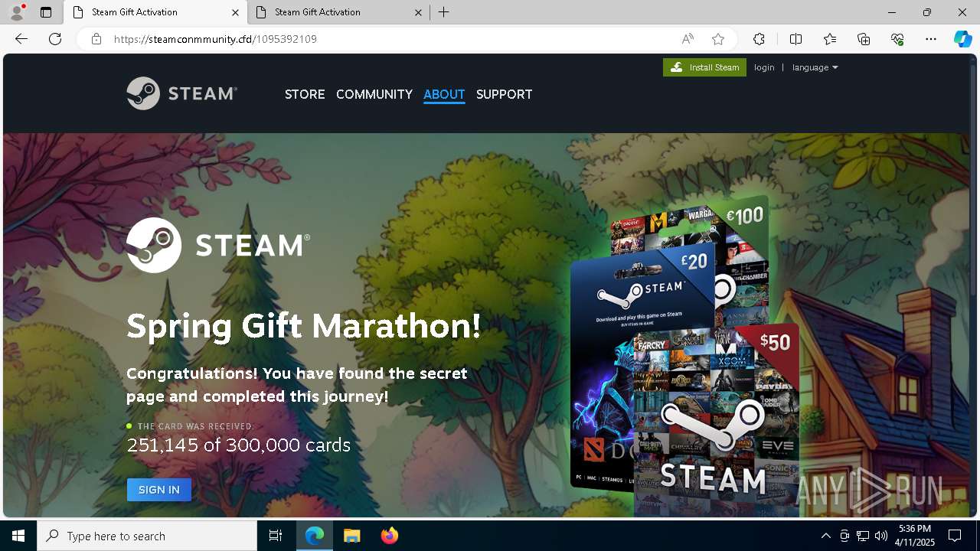Refresh the page with the reload icon
980x551 pixels.
pyautogui.click(x=55, y=39)
